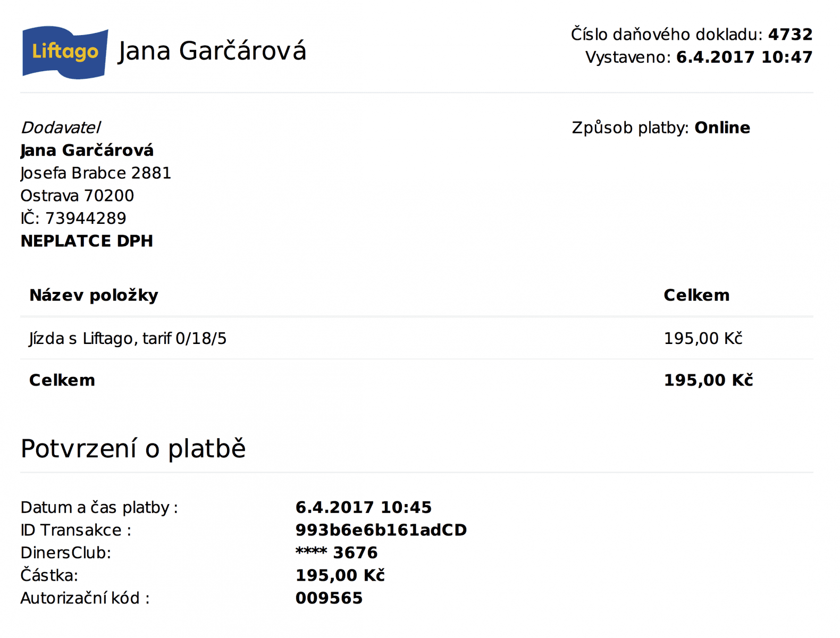Click the Liftago logo

coord(65,52)
